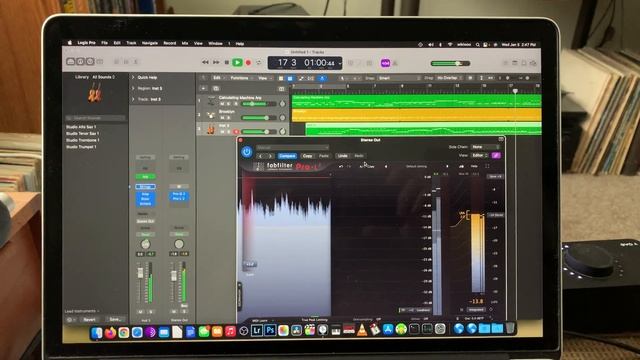Open the Mix menu
640x360 pixels.
185,43
